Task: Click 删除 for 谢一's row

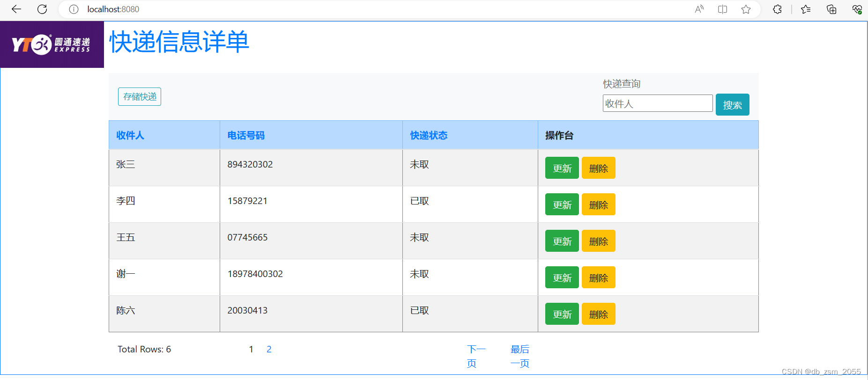Action: (599, 278)
